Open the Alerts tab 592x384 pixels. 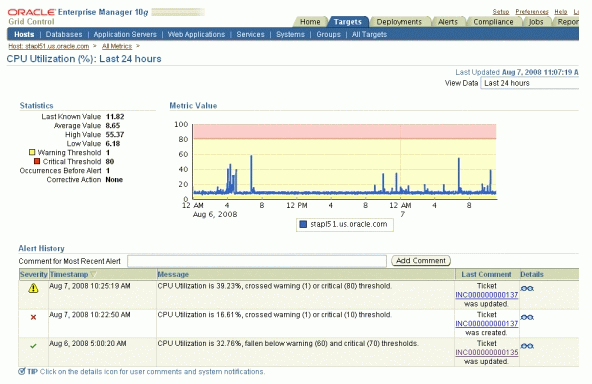448,22
